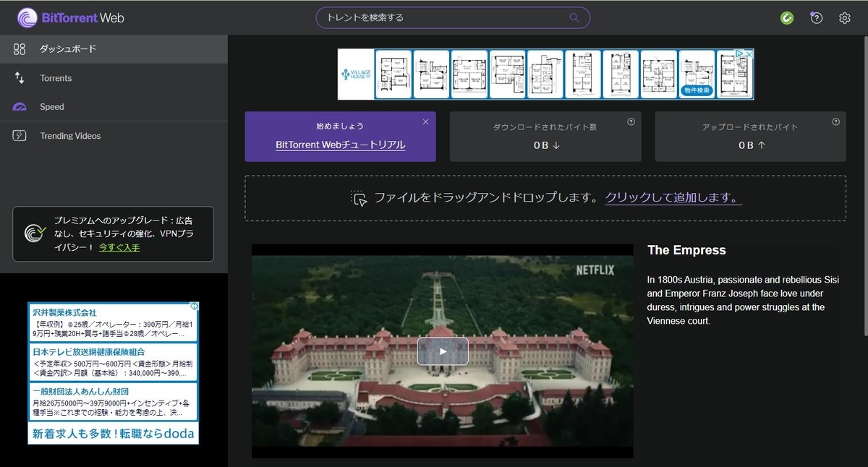Open Torrents in the sidebar
Screen dimensions: 868x467
(x=114, y=78)
